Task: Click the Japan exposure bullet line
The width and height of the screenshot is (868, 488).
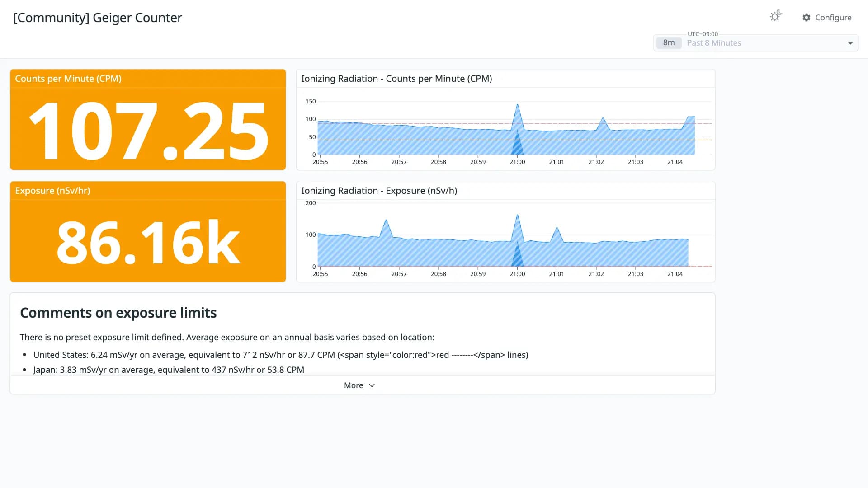Action: [169, 370]
